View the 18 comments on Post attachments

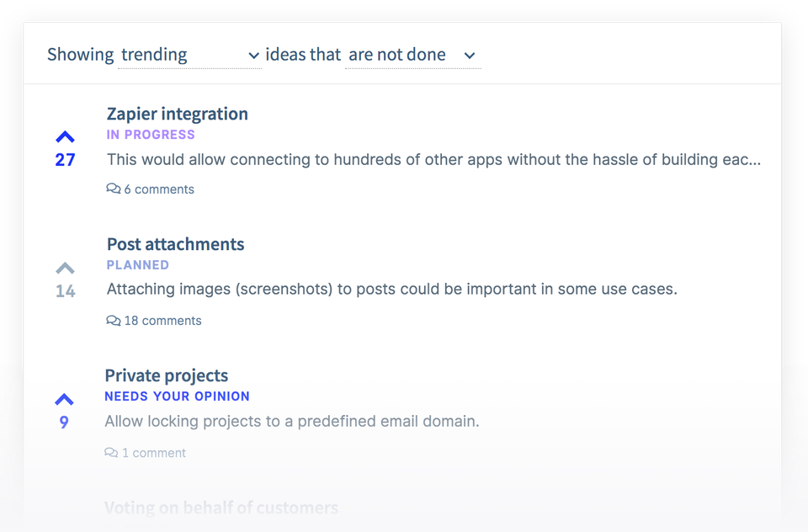(x=162, y=321)
